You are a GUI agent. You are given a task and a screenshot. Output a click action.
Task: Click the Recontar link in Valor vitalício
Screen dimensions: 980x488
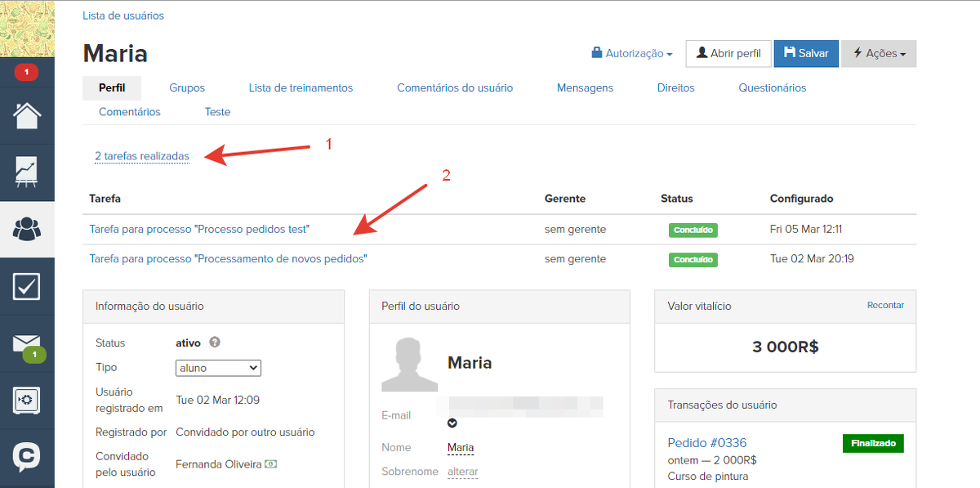pyautogui.click(x=885, y=305)
